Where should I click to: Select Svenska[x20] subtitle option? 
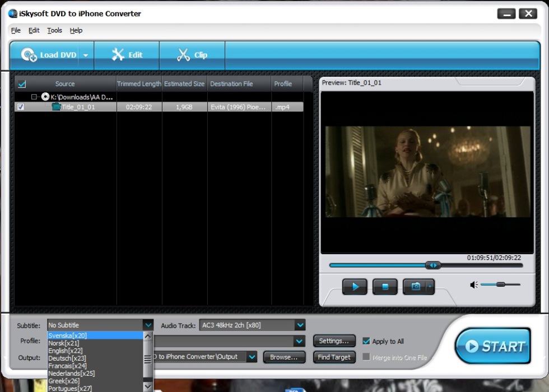click(95, 335)
